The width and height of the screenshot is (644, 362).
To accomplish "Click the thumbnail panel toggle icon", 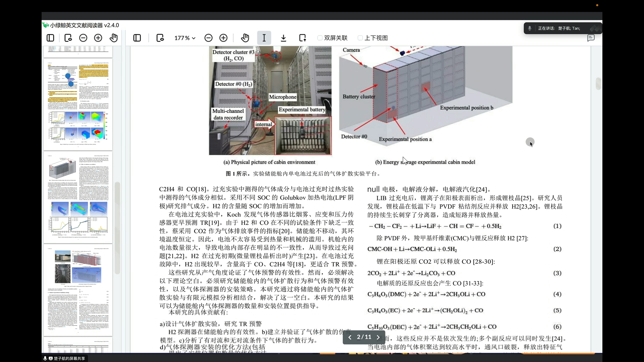I will point(50,38).
